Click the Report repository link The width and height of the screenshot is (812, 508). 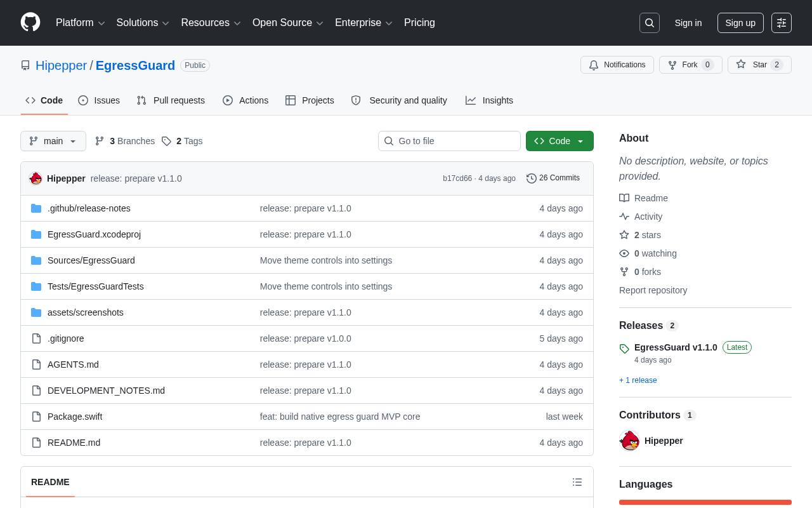pyautogui.click(x=653, y=290)
